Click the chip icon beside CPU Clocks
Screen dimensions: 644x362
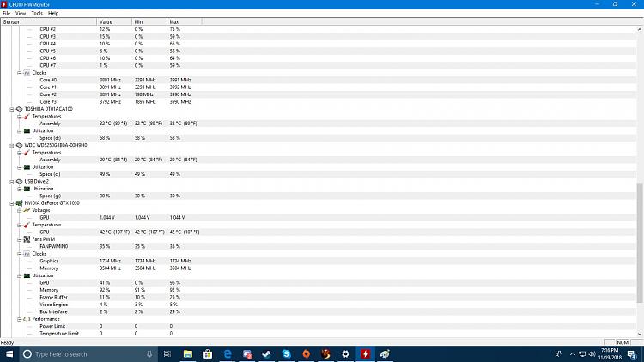tap(27, 73)
